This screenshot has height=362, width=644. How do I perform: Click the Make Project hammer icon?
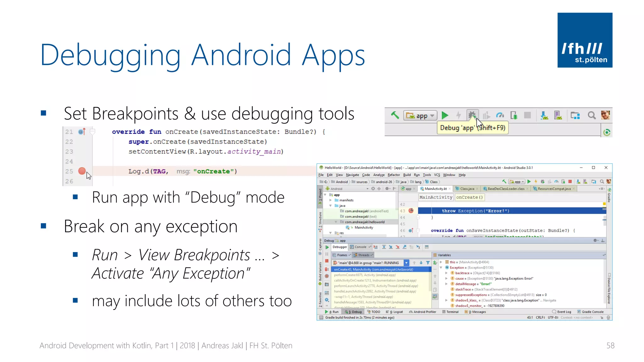click(x=395, y=115)
